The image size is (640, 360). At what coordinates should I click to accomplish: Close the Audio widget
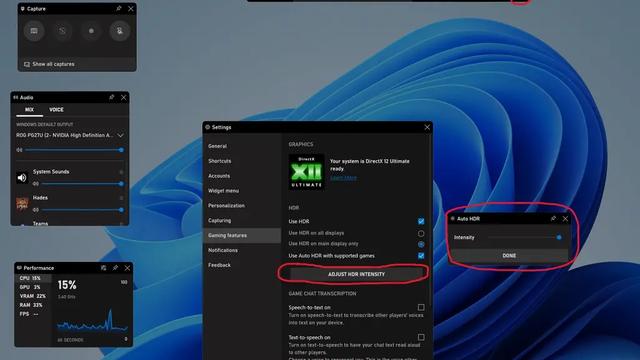click(124, 98)
